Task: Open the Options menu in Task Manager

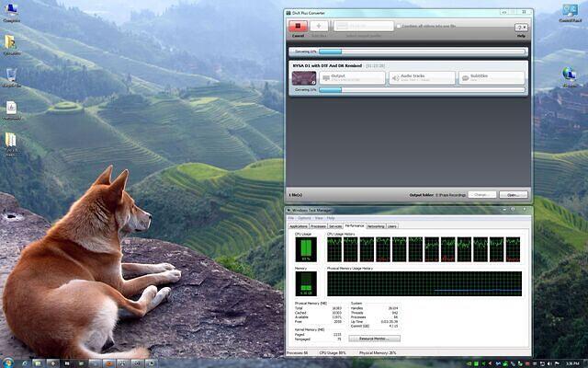Action: pyautogui.click(x=304, y=218)
